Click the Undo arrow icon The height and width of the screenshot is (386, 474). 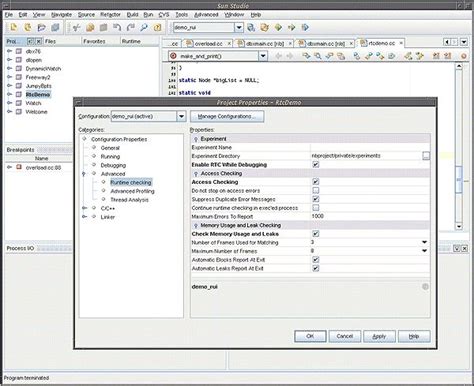click(x=117, y=27)
